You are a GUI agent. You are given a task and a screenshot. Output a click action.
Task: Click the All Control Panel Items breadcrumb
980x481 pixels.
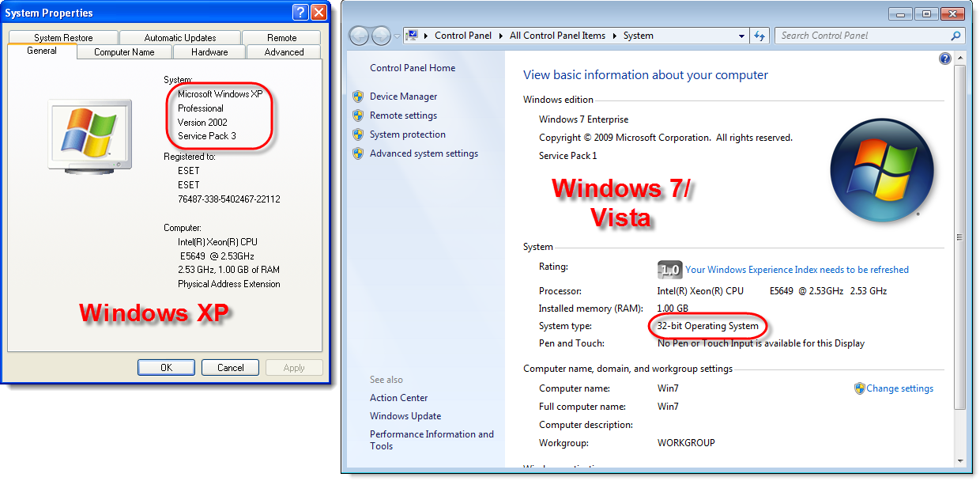click(557, 36)
